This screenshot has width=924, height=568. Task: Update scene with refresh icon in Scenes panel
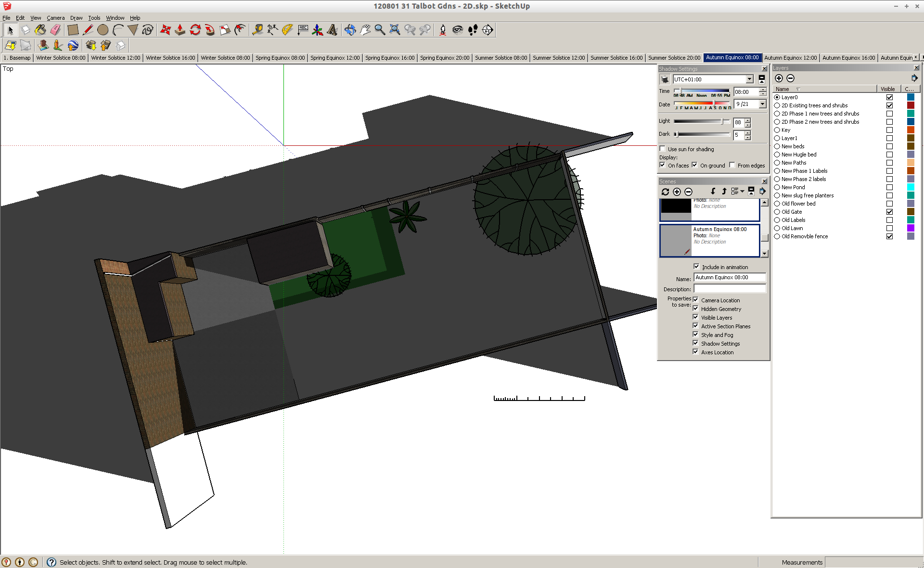point(665,192)
